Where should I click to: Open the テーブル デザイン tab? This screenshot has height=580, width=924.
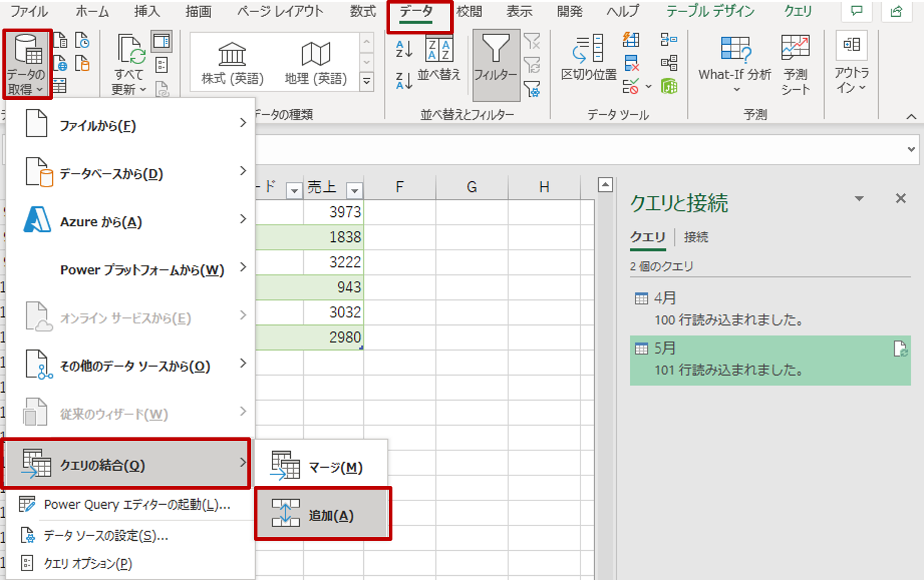click(x=710, y=11)
